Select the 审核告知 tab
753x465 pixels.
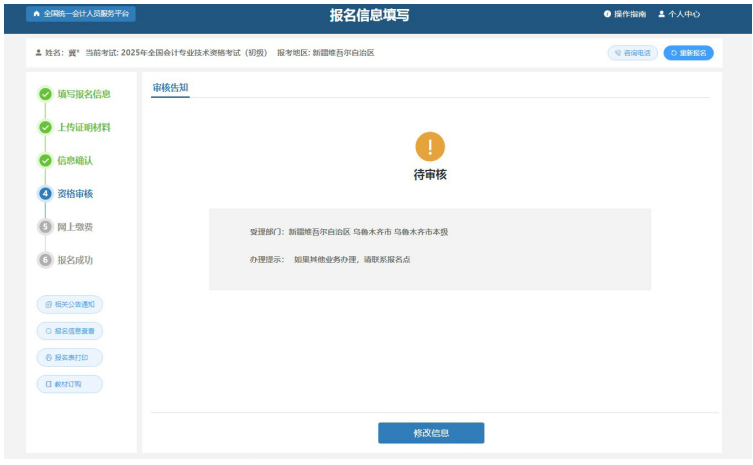point(170,88)
